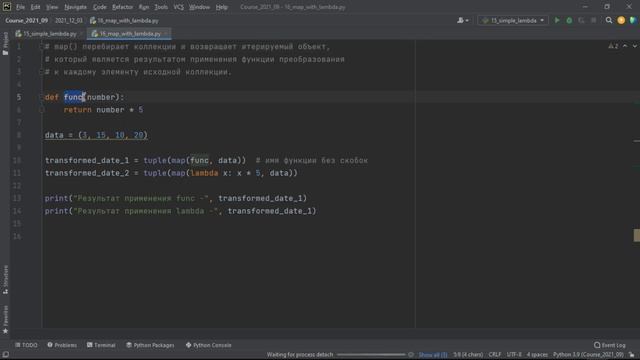Click the selected func name on line 5
Image resolution: width=640 pixels, height=360 pixels.
pos(73,97)
